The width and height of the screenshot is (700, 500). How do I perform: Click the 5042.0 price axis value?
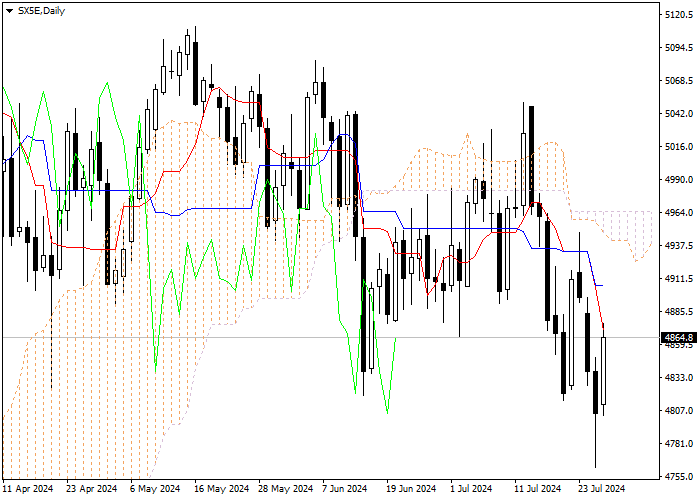pos(679,114)
